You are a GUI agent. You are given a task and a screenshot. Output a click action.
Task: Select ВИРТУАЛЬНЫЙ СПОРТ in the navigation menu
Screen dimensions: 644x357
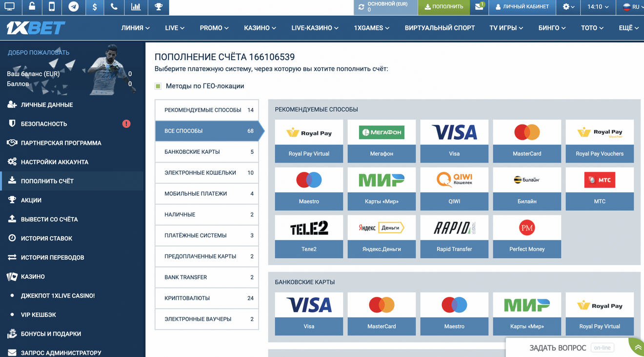[x=440, y=28]
